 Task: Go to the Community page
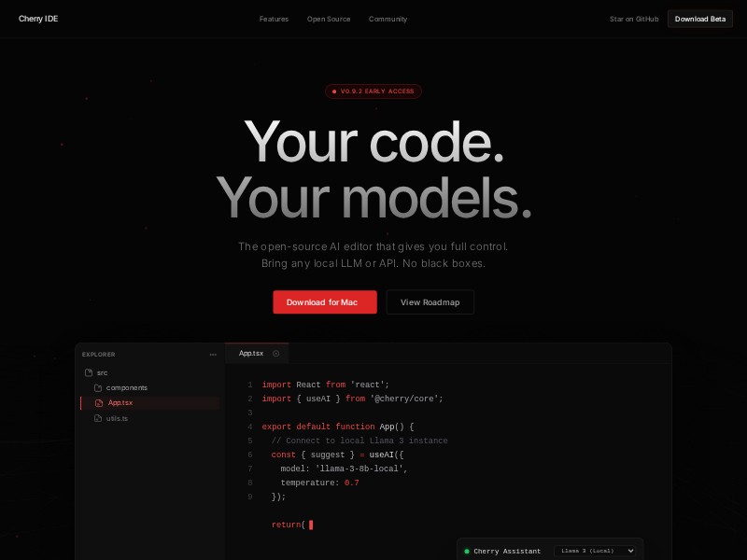(388, 19)
